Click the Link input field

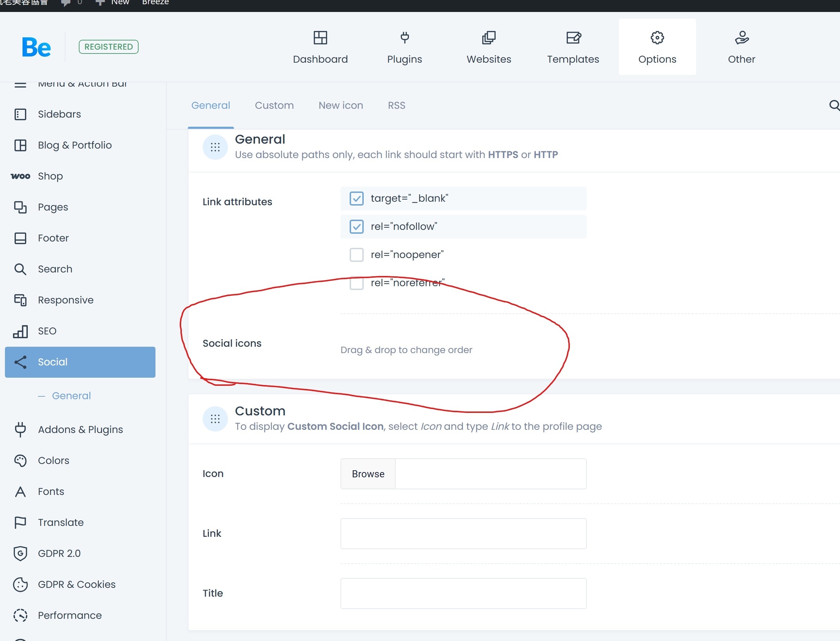[x=463, y=533]
